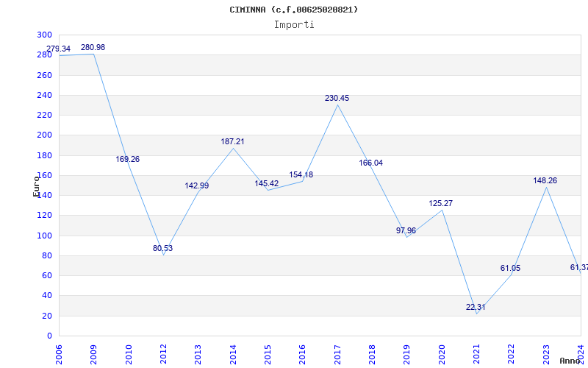The width and height of the screenshot is (588, 368).
Task: Click the Importi subtitle
Action: click(x=294, y=25)
